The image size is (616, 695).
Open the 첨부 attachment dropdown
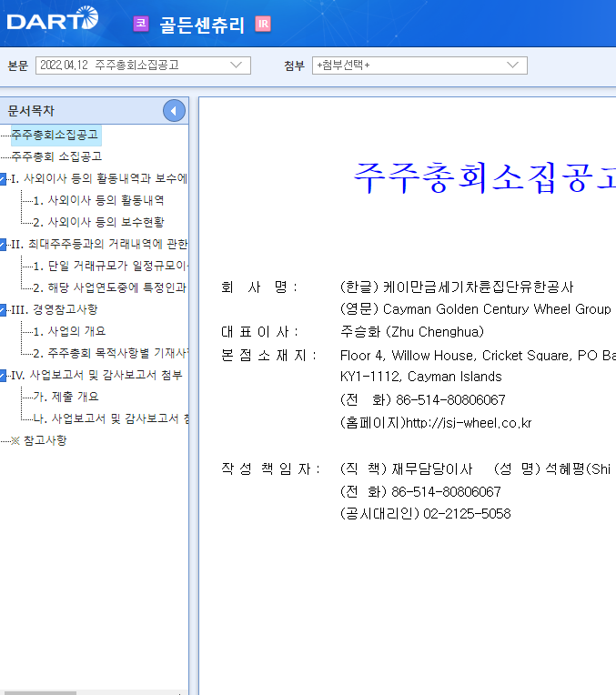point(419,65)
